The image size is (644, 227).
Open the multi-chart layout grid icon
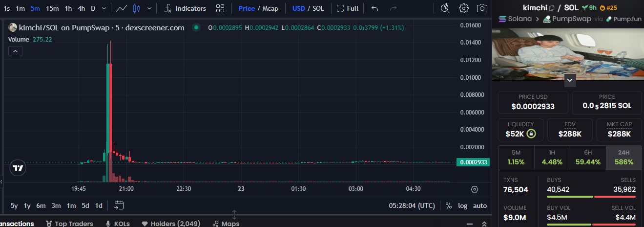tap(220, 8)
